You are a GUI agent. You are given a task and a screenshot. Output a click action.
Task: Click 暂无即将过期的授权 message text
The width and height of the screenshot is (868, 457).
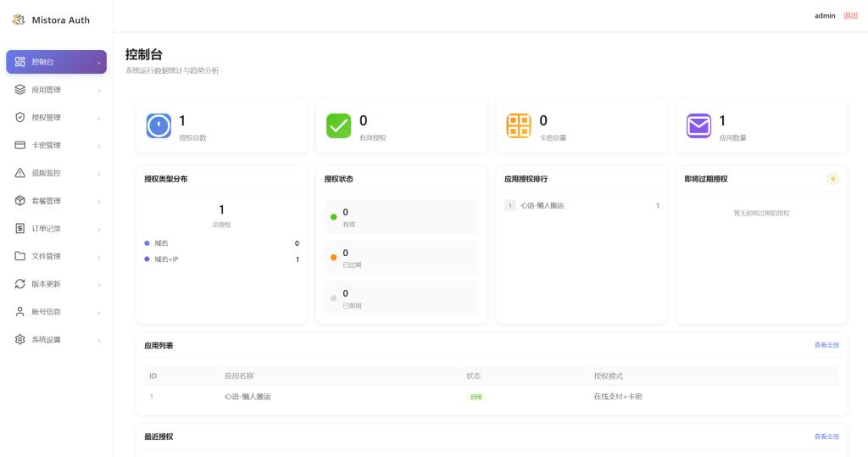coord(761,214)
